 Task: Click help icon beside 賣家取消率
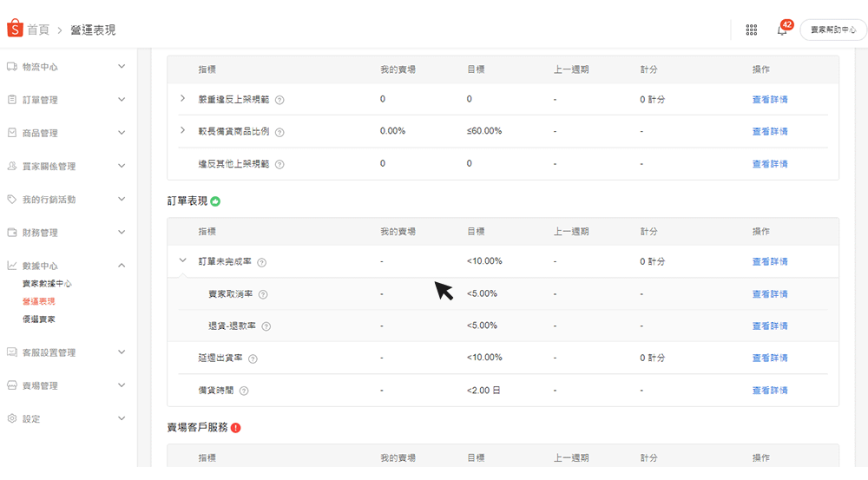point(263,294)
